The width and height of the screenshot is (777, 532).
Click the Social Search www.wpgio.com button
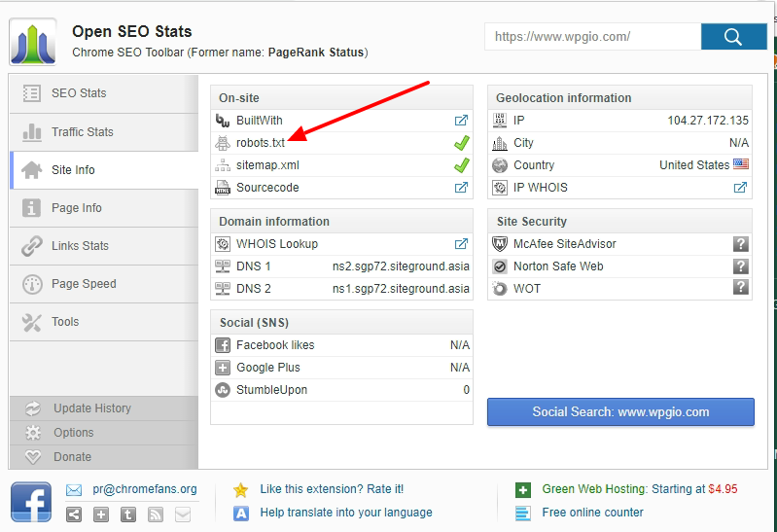click(620, 412)
